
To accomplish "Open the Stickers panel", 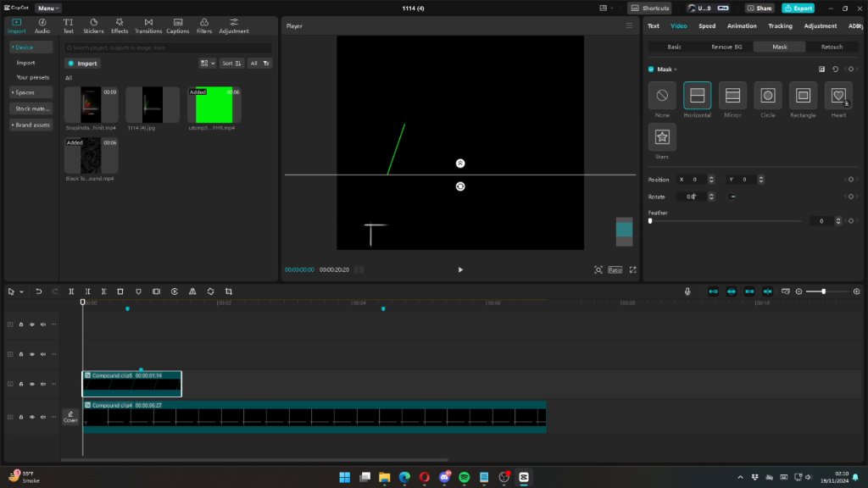I will coord(93,25).
